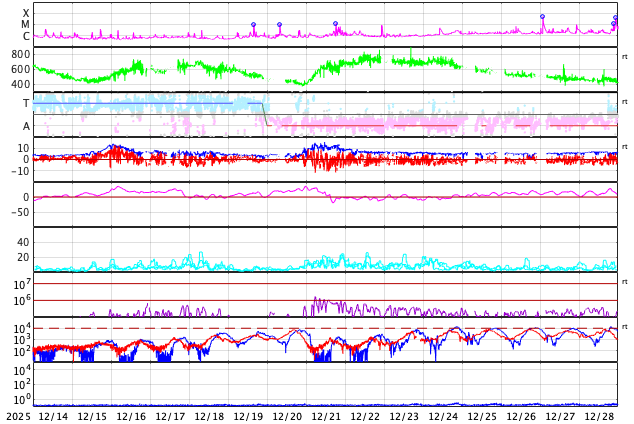Click the 800 tick on green plot
This screenshot has width=634, height=424.
[x=20, y=54]
